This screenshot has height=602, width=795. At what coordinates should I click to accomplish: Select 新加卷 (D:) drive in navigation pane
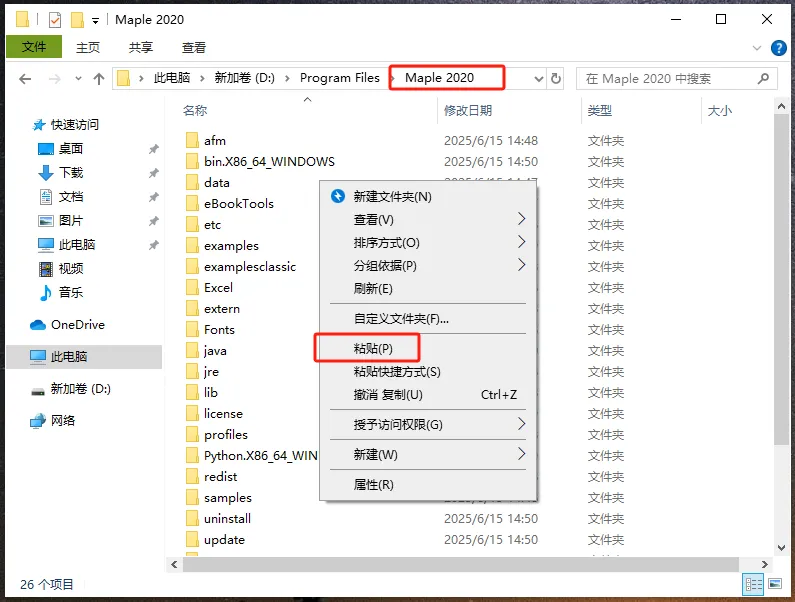pyautogui.click(x=80, y=389)
